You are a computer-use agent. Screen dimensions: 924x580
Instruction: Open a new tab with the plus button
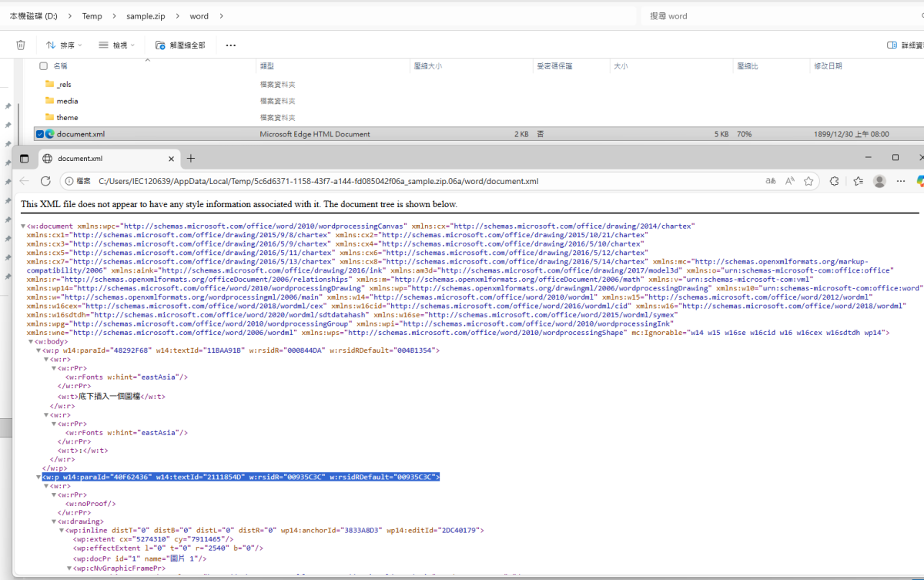click(189, 159)
